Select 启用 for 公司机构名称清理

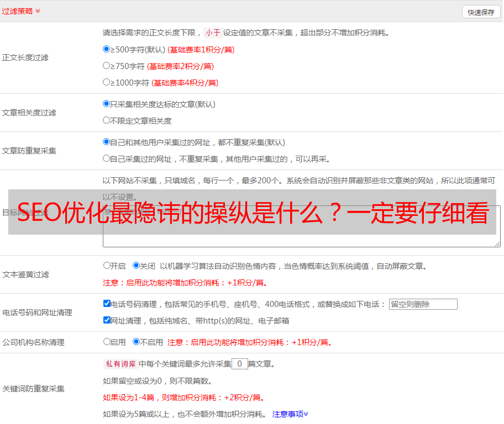pyautogui.click(x=107, y=341)
